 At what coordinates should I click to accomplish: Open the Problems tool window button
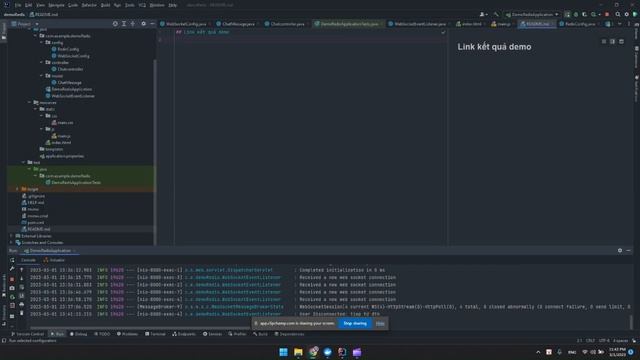pos(127,334)
